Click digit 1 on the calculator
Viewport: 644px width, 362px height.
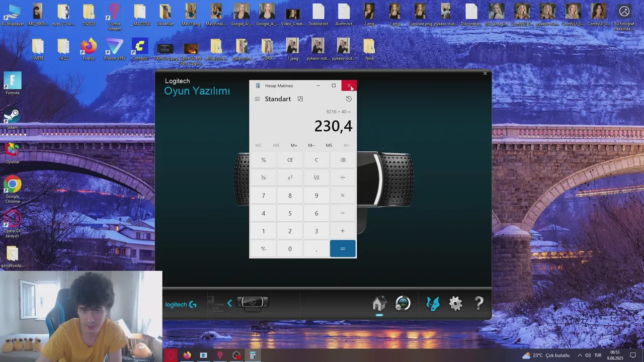pyautogui.click(x=263, y=231)
